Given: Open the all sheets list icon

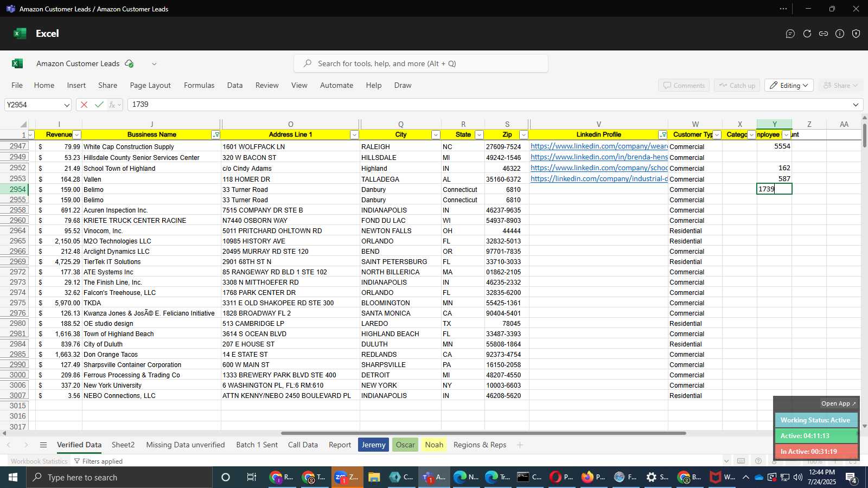Looking at the screenshot, I should pyautogui.click(x=43, y=445).
